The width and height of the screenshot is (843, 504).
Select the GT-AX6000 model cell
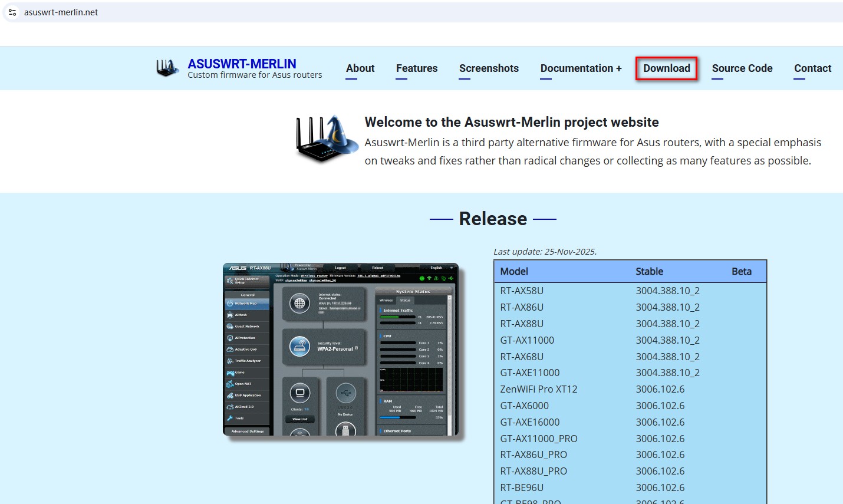524,406
